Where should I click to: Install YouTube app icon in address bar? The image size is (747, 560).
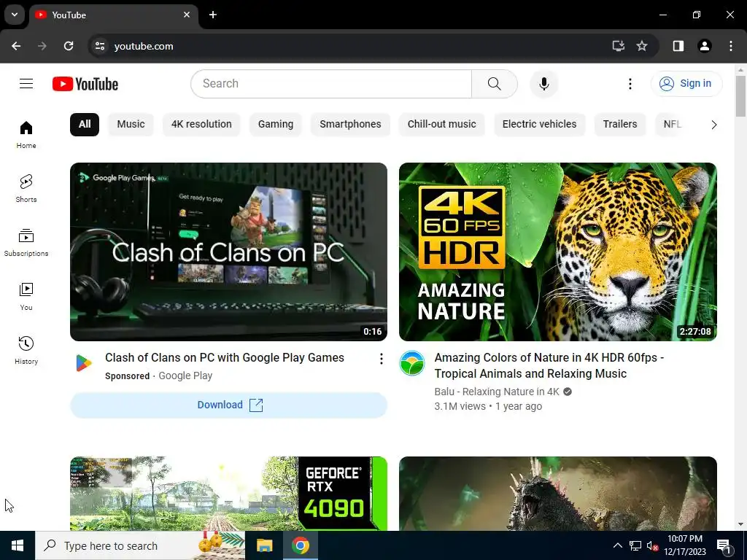[618, 46]
